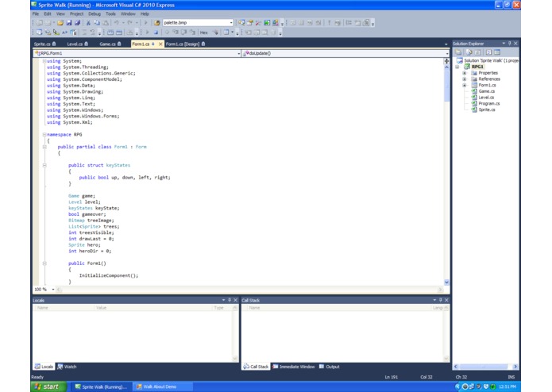Switch to the Level.cs editor tab

[78, 44]
